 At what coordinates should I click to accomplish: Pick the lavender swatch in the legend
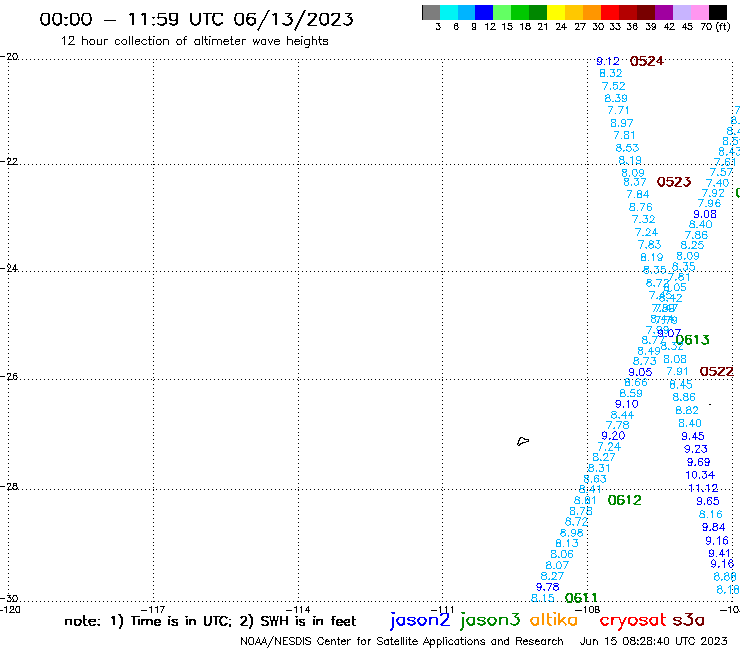(681, 12)
